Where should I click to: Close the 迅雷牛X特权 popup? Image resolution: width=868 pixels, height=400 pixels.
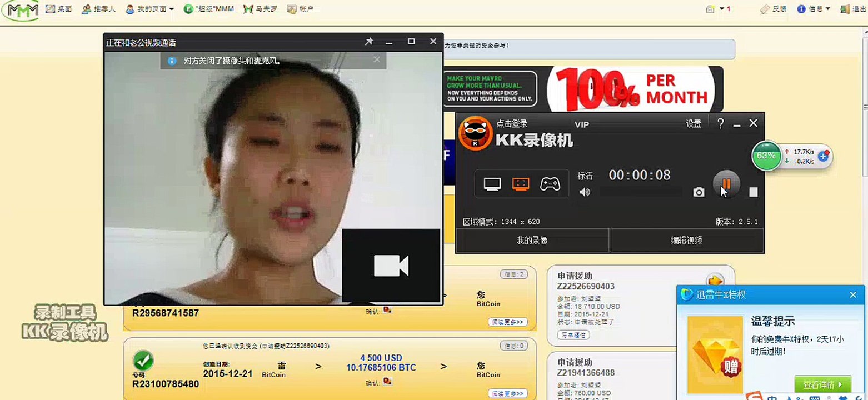click(853, 295)
